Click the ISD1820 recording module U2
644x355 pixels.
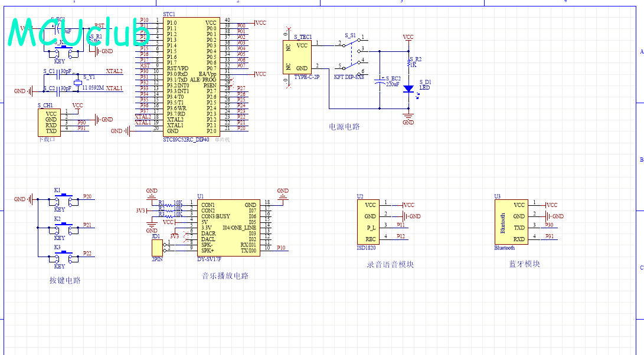click(x=370, y=222)
